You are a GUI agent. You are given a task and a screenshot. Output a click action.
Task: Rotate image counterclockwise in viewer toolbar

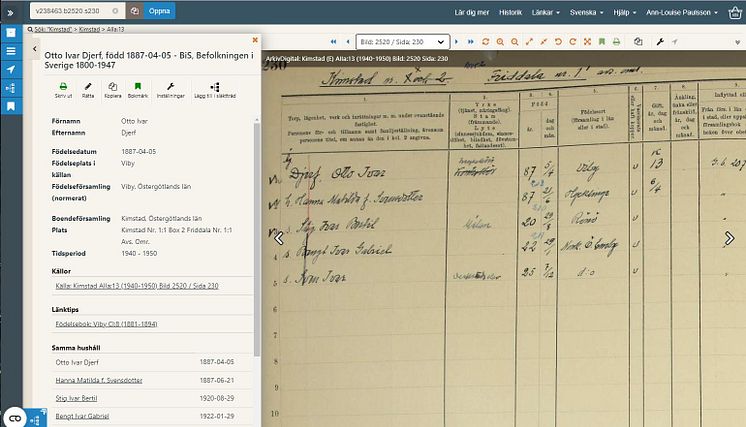coord(558,42)
